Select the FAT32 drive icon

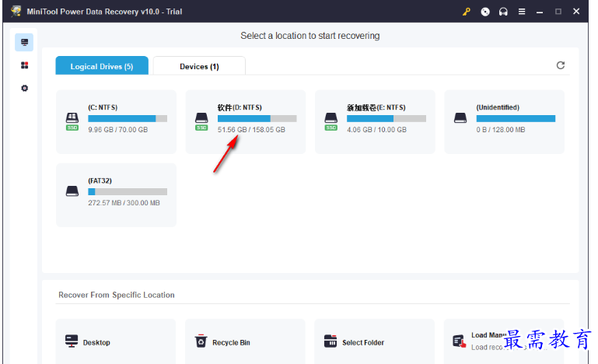tap(72, 191)
